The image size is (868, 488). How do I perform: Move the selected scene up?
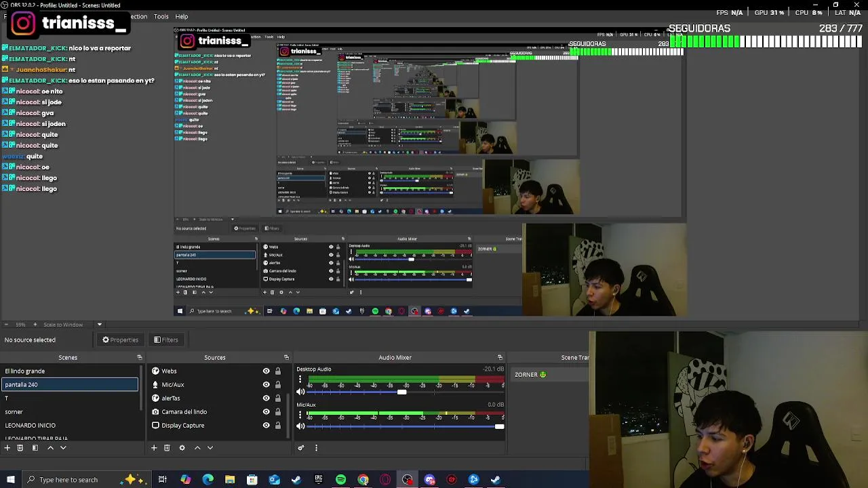tap(50, 448)
